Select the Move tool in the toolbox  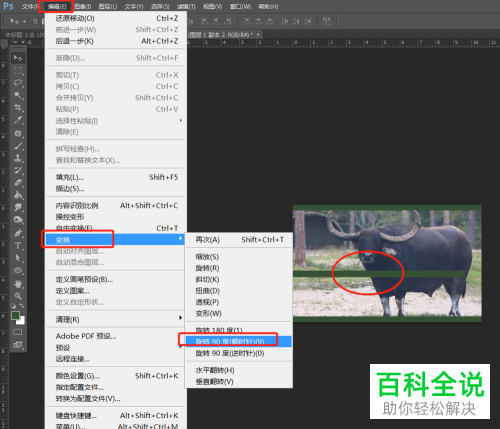tap(18, 58)
